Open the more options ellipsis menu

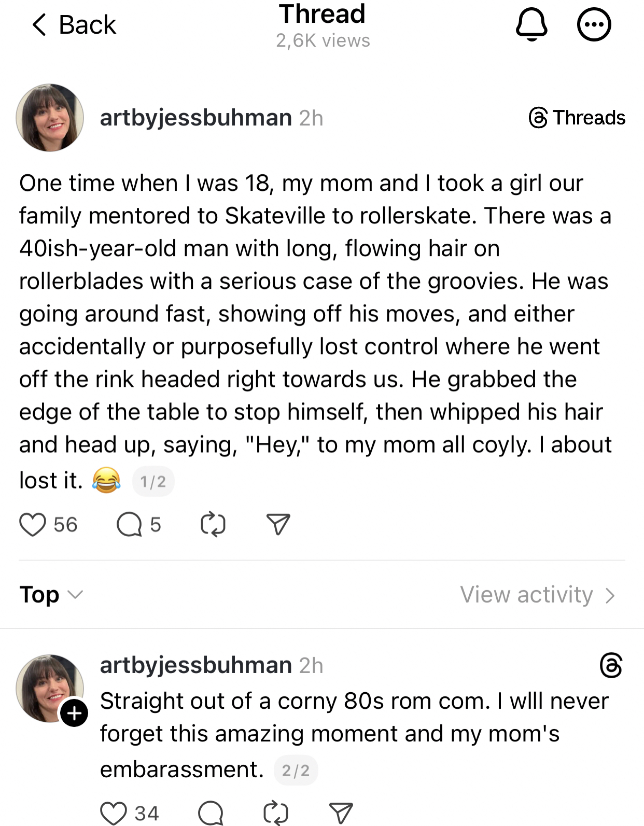tap(594, 24)
